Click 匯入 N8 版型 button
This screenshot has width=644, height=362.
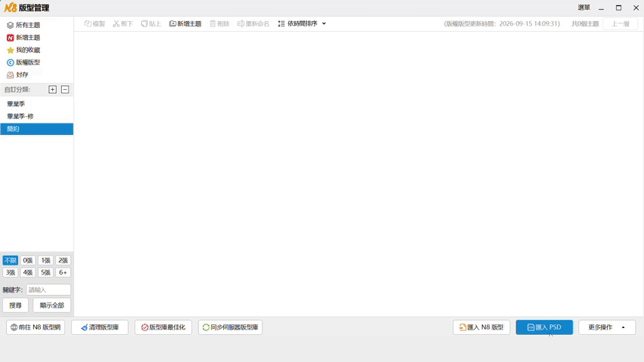[481, 327]
